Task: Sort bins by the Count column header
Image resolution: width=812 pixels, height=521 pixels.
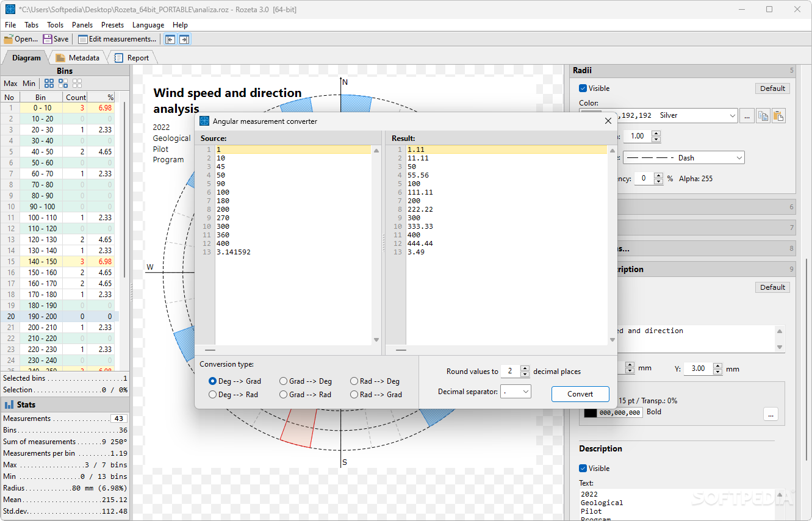Action: click(76, 97)
